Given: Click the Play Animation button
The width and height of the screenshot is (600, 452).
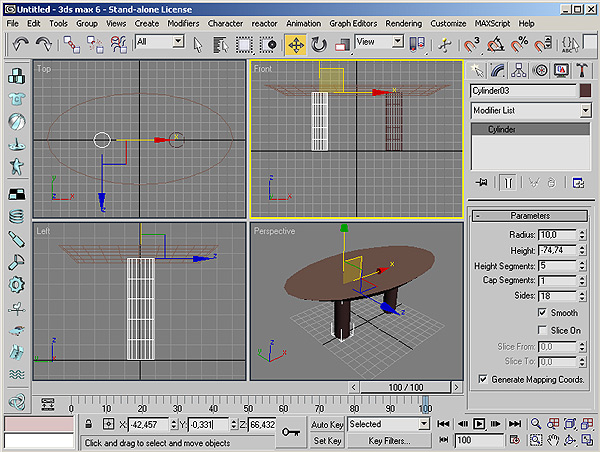Looking at the screenshot, I should click(x=479, y=424).
